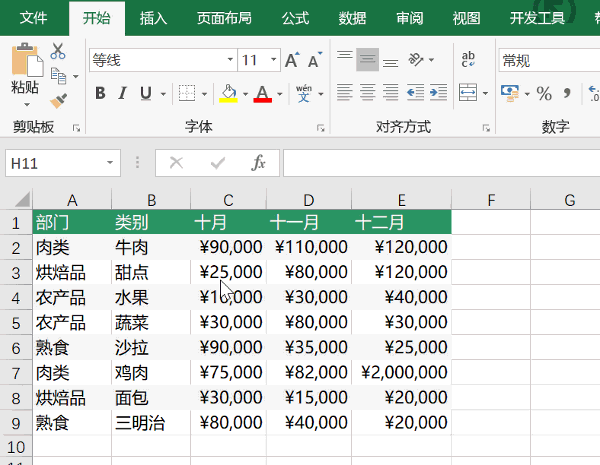Toggle underline formatting
The height and width of the screenshot is (465, 600).
click(146, 93)
